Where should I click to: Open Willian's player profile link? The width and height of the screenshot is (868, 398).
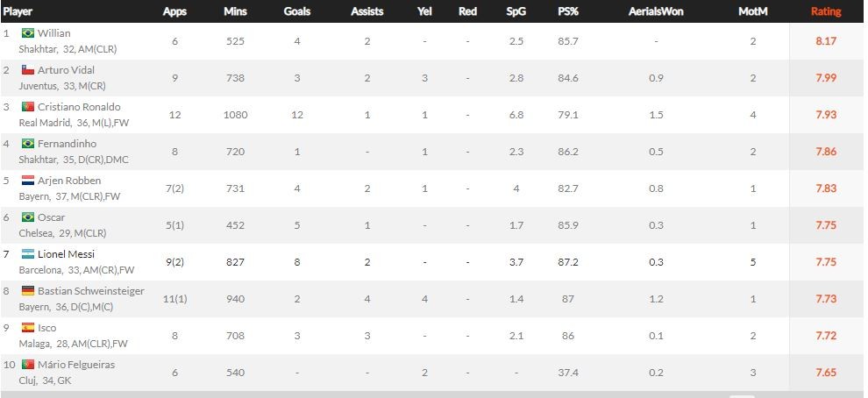53,33
